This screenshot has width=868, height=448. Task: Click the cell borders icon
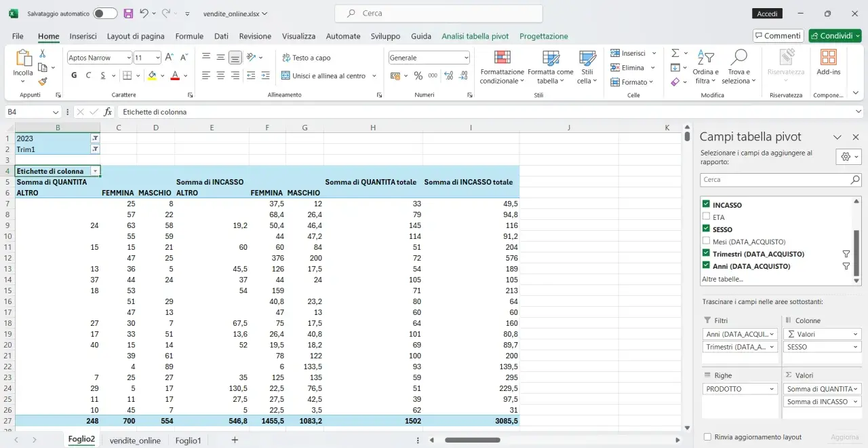pyautogui.click(x=127, y=75)
